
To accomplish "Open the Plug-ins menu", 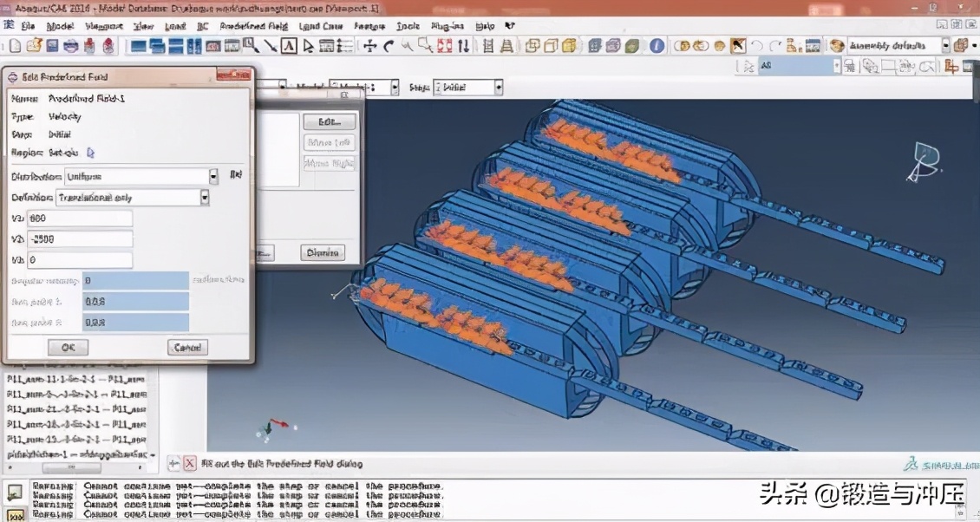I will 448,26.
